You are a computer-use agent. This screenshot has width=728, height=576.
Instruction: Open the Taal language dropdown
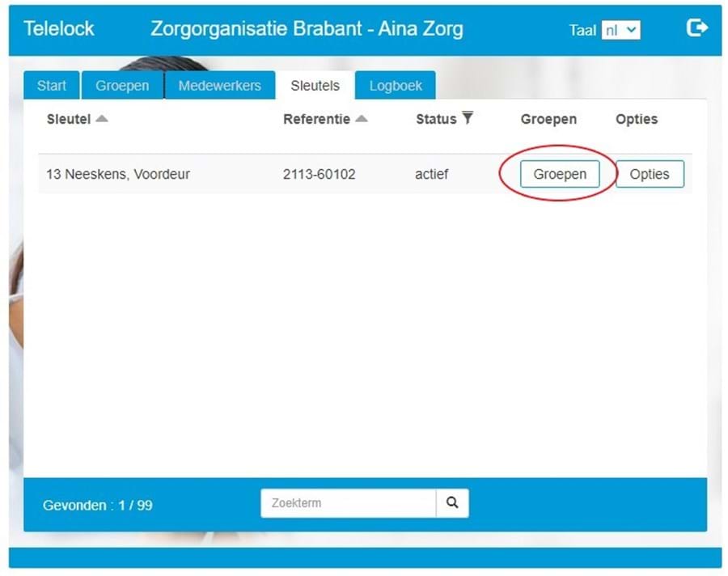click(620, 30)
